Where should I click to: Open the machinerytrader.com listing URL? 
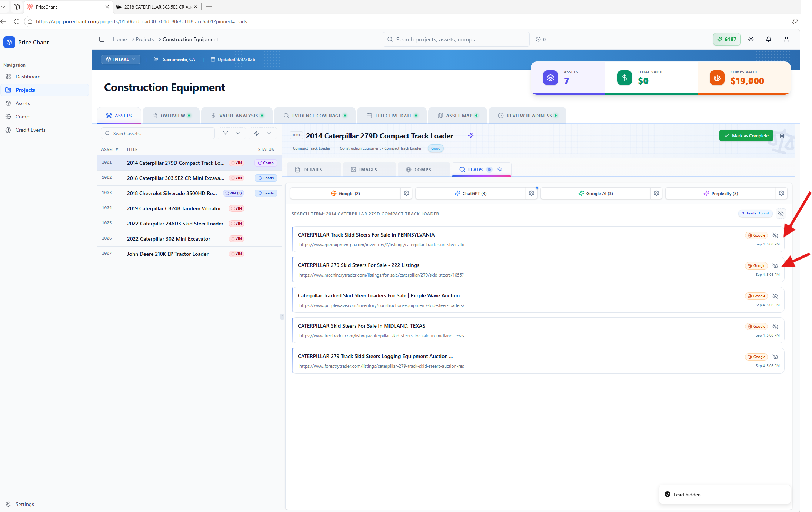(x=382, y=275)
